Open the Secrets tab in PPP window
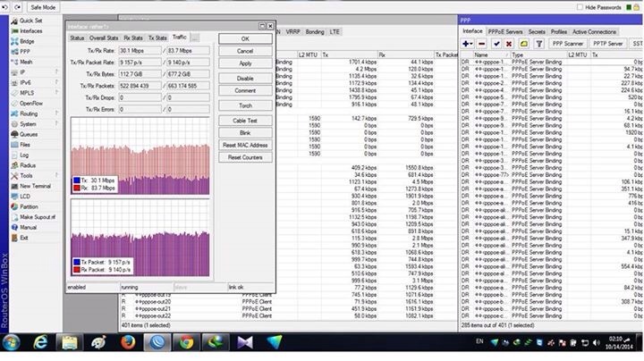Image resolution: width=644 pixels, height=361 pixels. tap(537, 31)
